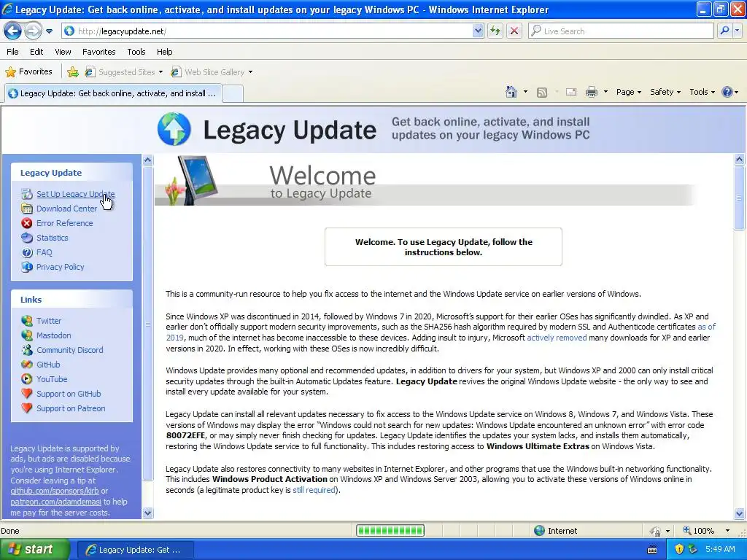The width and height of the screenshot is (747, 560).
Task: Click the RSS feeds icon
Action: 542,93
